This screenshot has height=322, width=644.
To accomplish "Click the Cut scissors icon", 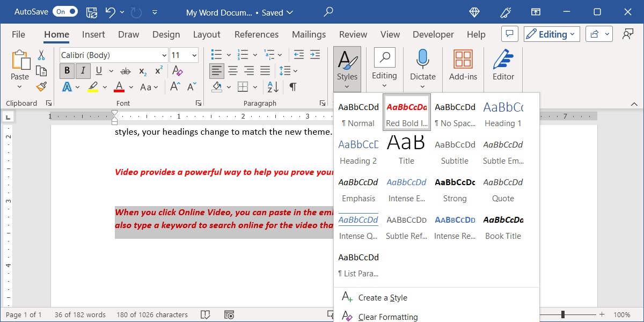I will 41,55.
